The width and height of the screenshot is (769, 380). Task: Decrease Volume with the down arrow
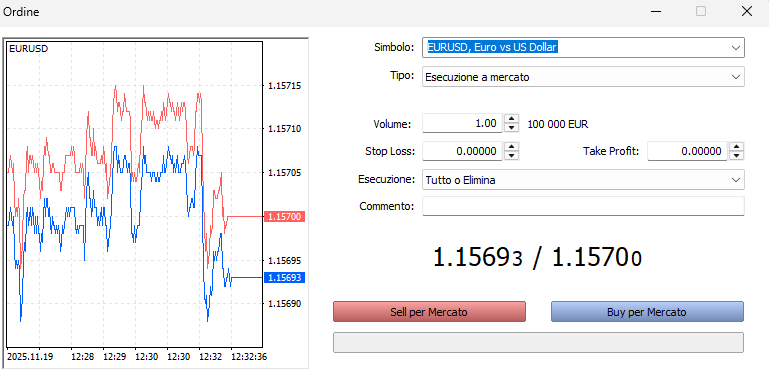[x=512, y=128]
